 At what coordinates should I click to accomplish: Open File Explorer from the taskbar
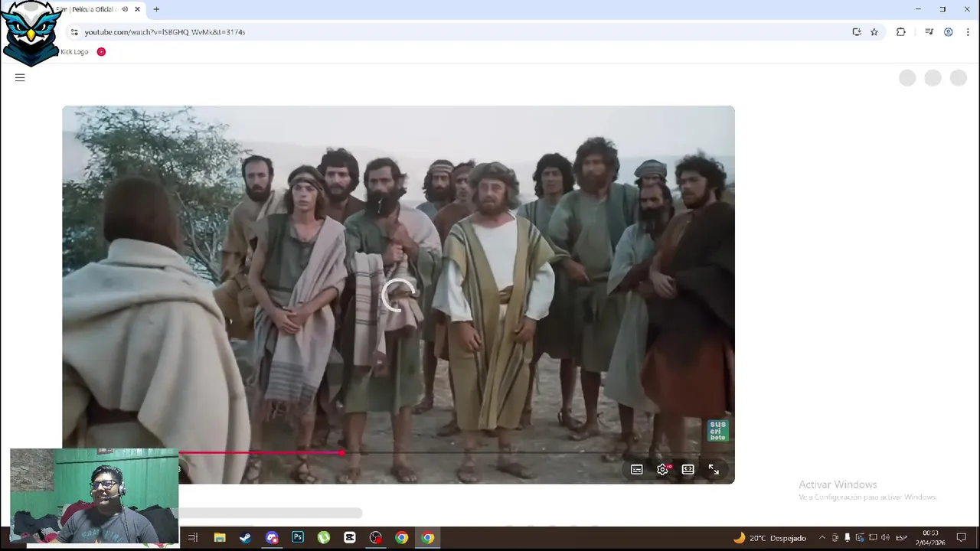pyautogui.click(x=219, y=538)
